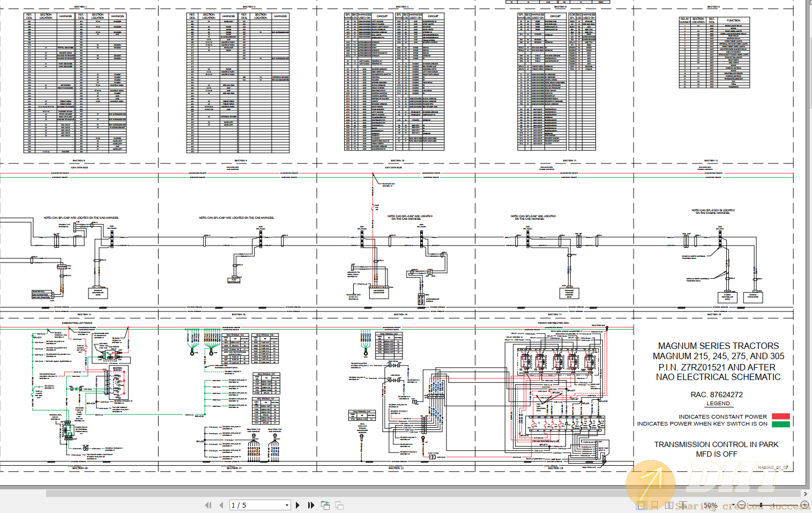Viewport: 812px width, 513px height.
Task: Navigate to the previous page arrow
Action: coord(221,505)
